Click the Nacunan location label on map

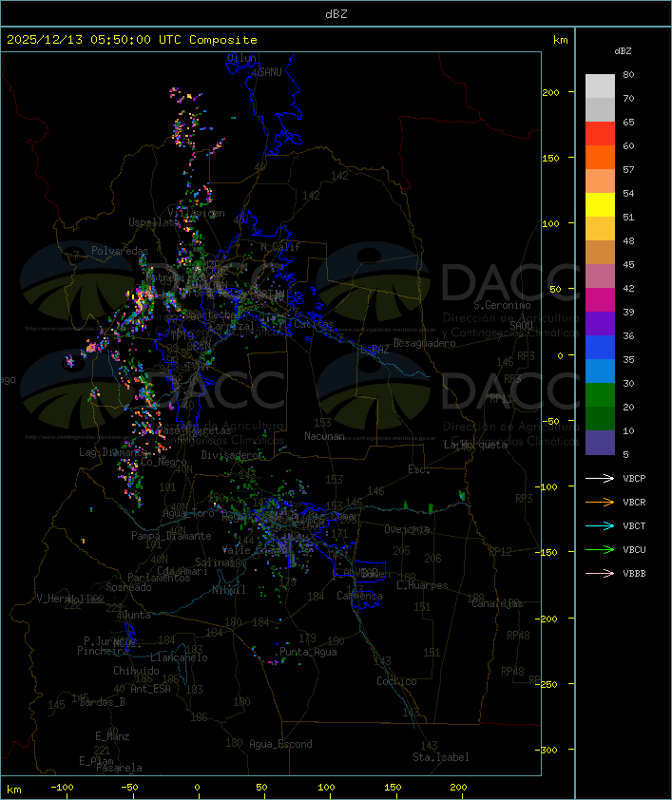[x=324, y=436]
